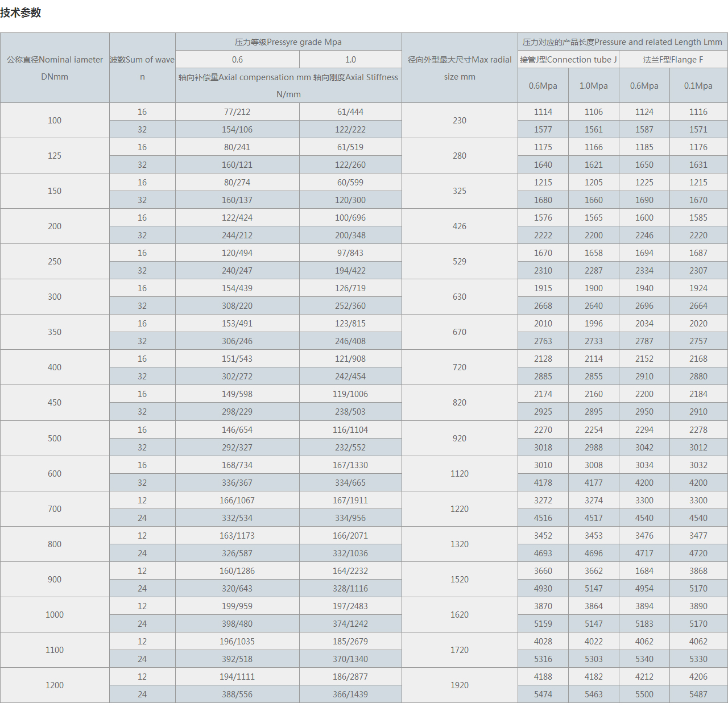Select the Flange F header

[673, 60]
